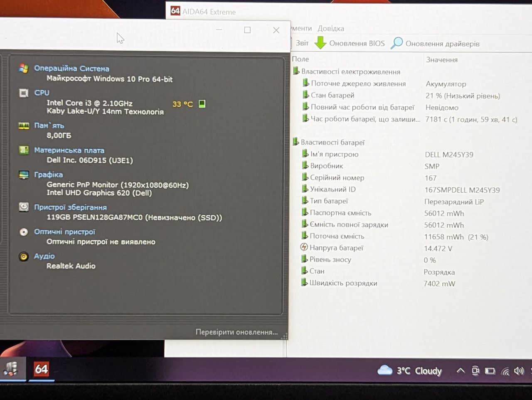Click the icon of the Виробник row
This screenshot has height=400, width=532.
click(305, 165)
